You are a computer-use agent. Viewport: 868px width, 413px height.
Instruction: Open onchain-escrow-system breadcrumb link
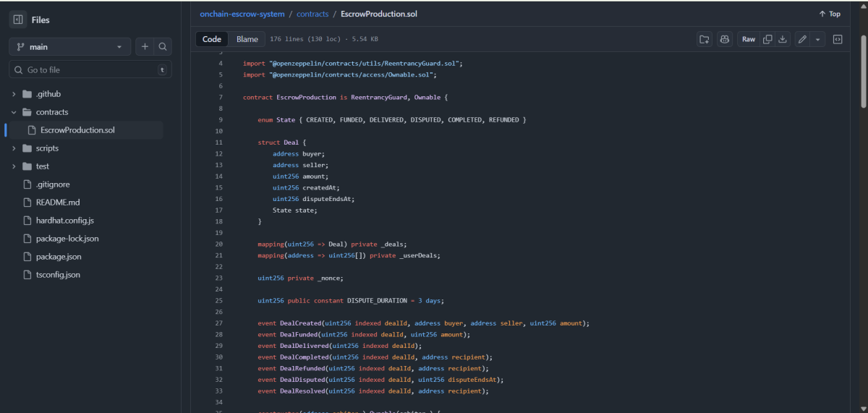click(x=242, y=14)
